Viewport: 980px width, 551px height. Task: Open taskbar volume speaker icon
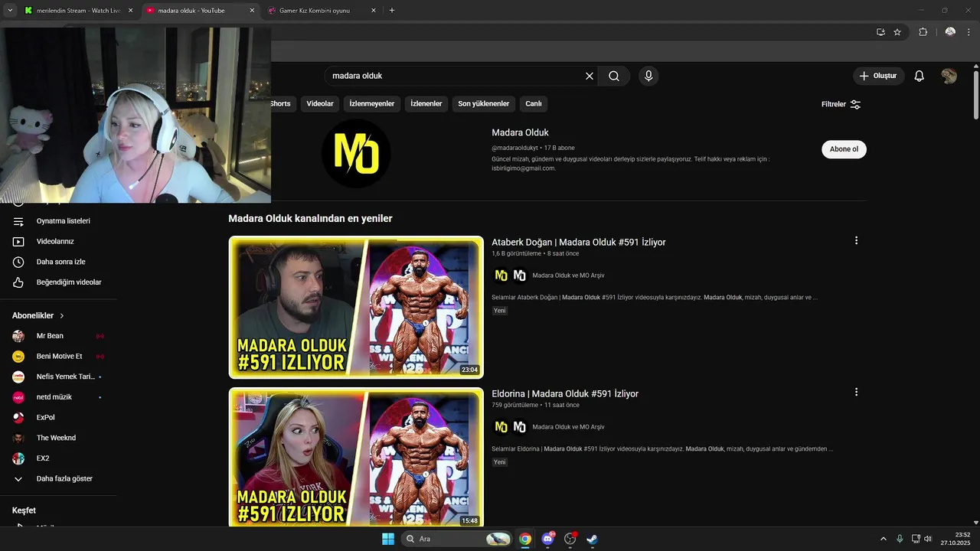[927, 539]
